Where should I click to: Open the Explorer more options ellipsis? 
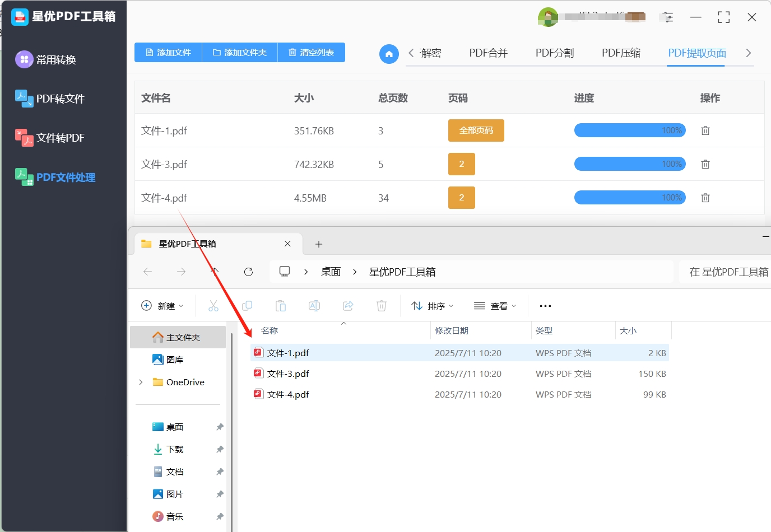coord(545,306)
